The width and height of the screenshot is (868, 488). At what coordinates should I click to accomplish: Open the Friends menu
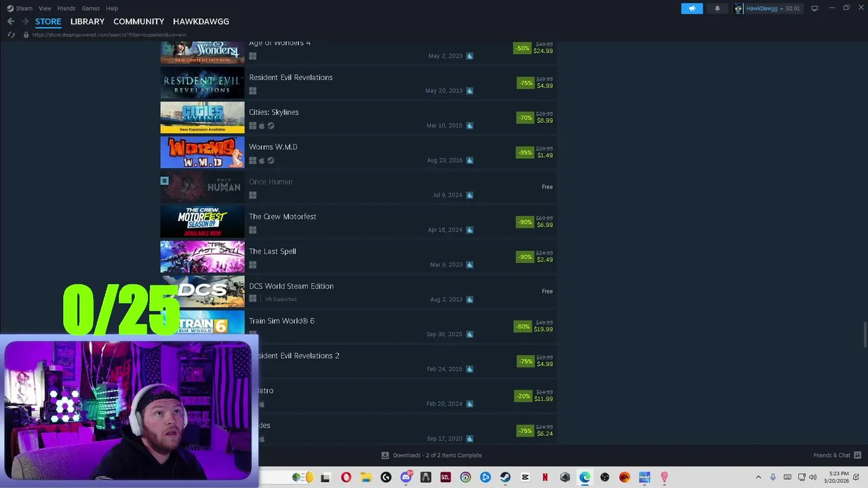point(66,8)
